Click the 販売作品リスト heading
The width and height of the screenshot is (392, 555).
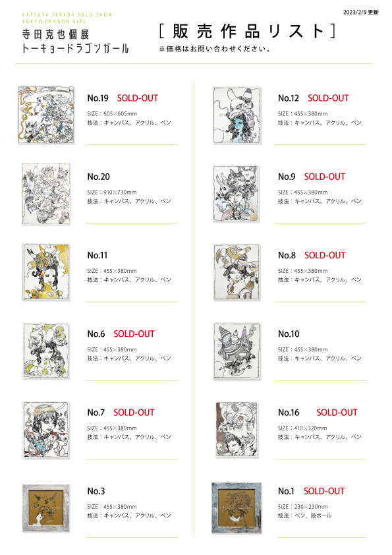pyautogui.click(x=247, y=32)
